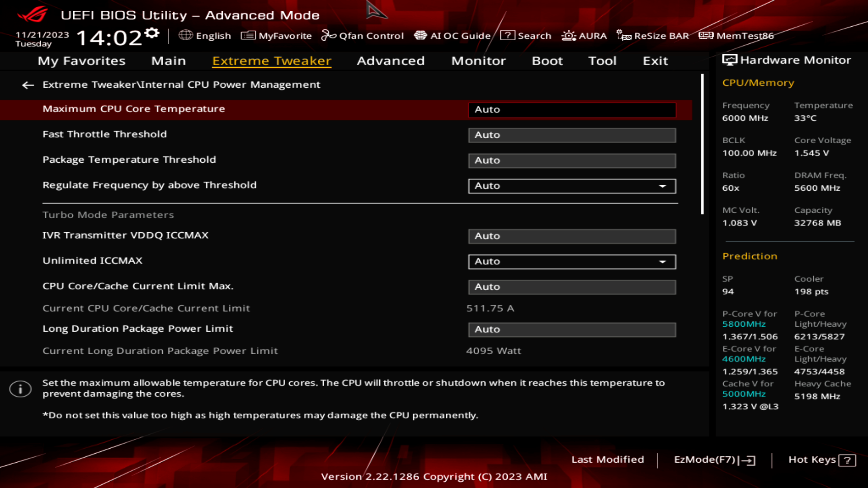Click the right-side scrollbar
The height and width of the screenshot is (488, 868).
tap(702, 145)
